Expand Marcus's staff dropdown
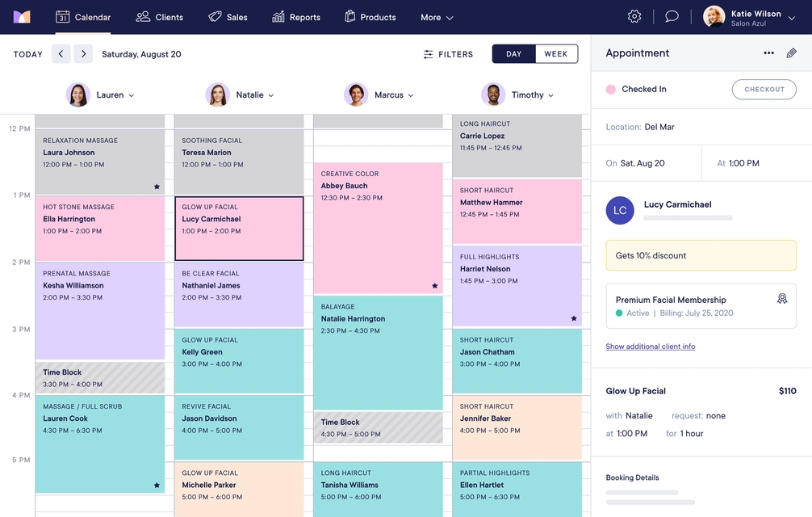 pos(410,95)
